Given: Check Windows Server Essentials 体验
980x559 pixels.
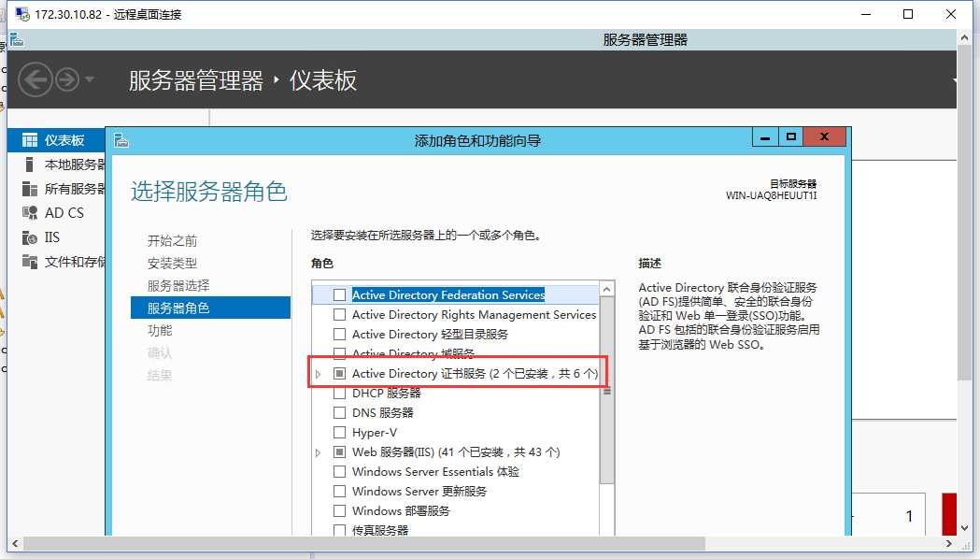Looking at the screenshot, I should click(339, 471).
